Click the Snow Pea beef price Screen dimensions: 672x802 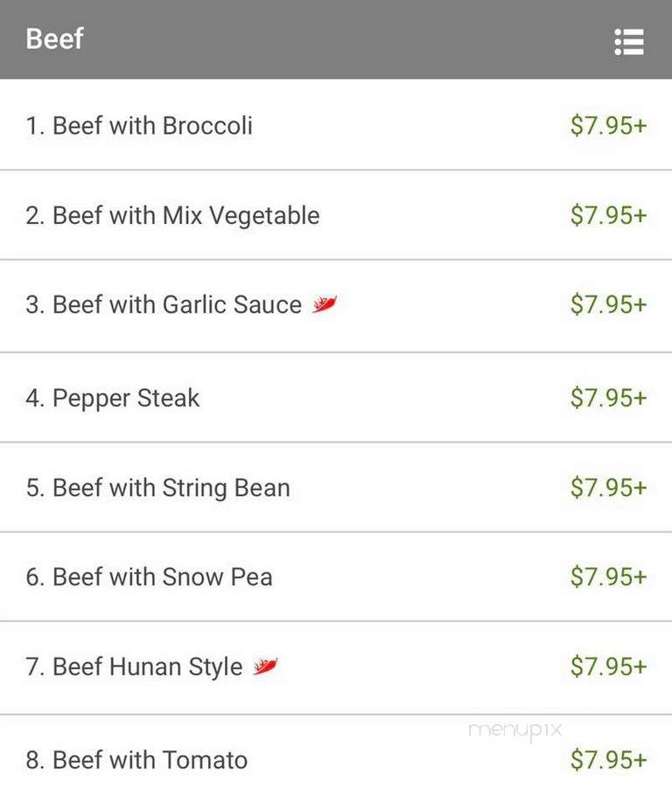pyautogui.click(x=608, y=576)
